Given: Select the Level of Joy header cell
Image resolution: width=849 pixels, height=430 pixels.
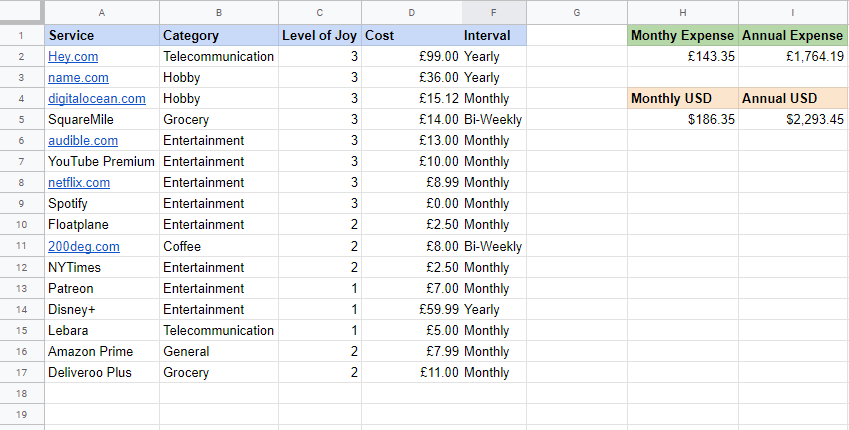Looking at the screenshot, I should pyautogui.click(x=319, y=36).
